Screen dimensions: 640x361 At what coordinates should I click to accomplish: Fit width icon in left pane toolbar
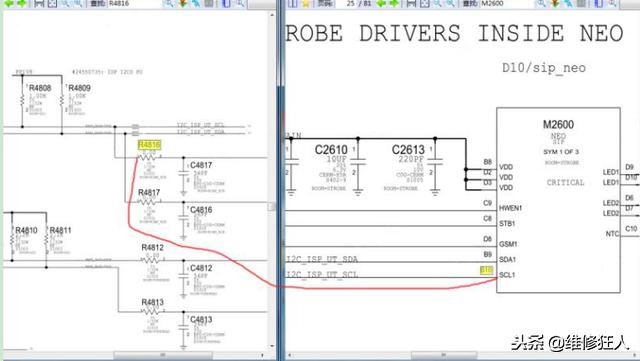point(39,3)
